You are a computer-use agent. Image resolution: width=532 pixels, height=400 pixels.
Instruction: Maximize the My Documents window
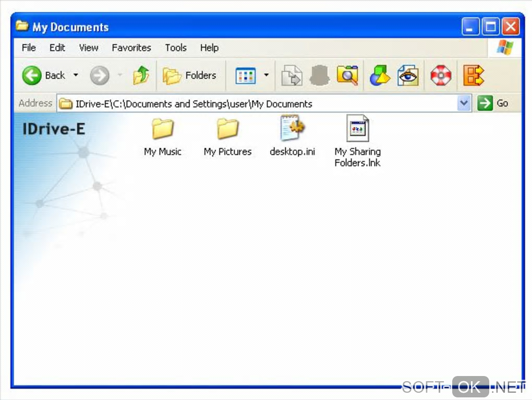(x=491, y=27)
